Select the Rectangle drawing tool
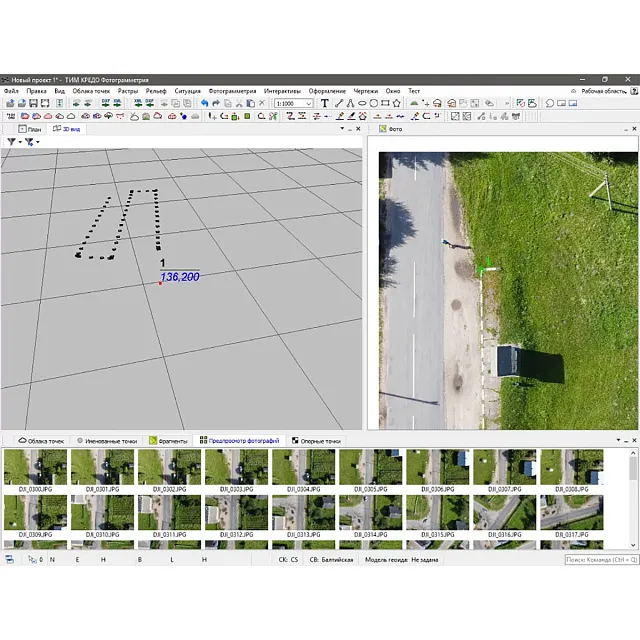640x640 pixels. coord(385,103)
